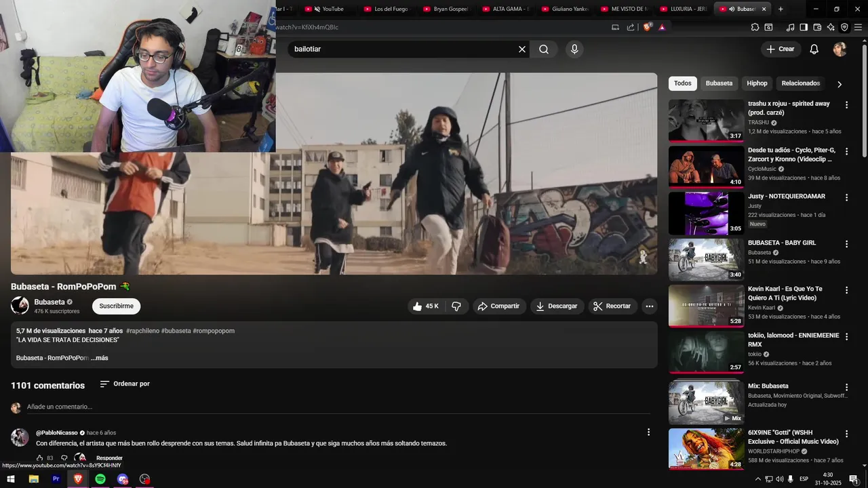Open #rompopopom hashtag link
868x488 pixels.
(214, 331)
